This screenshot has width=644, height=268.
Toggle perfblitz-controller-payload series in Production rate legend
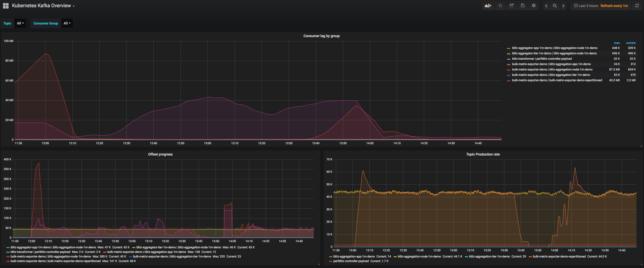(351, 261)
